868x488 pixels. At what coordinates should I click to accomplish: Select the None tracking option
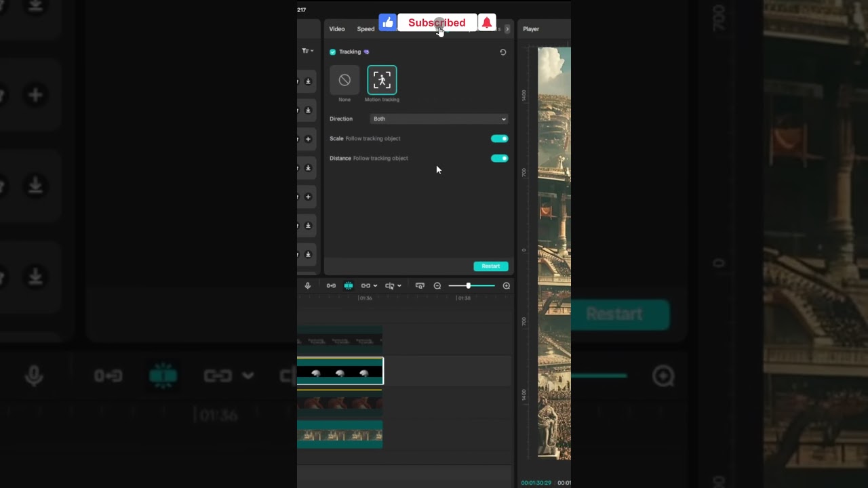coord(344,80)
